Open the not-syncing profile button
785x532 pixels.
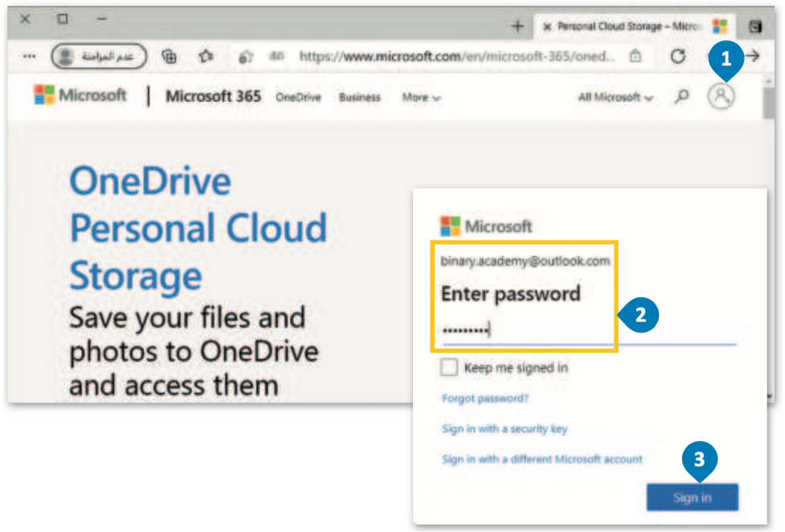(99, 56)
